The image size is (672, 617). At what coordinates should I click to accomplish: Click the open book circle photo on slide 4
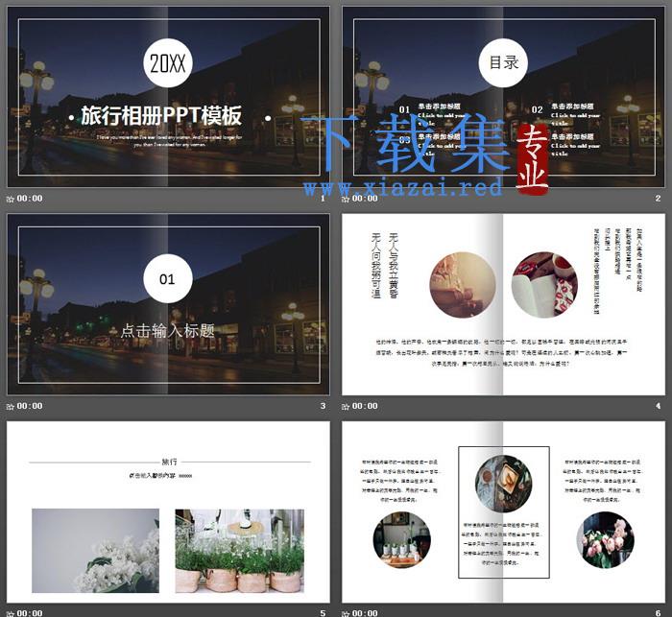pos(544,285)
